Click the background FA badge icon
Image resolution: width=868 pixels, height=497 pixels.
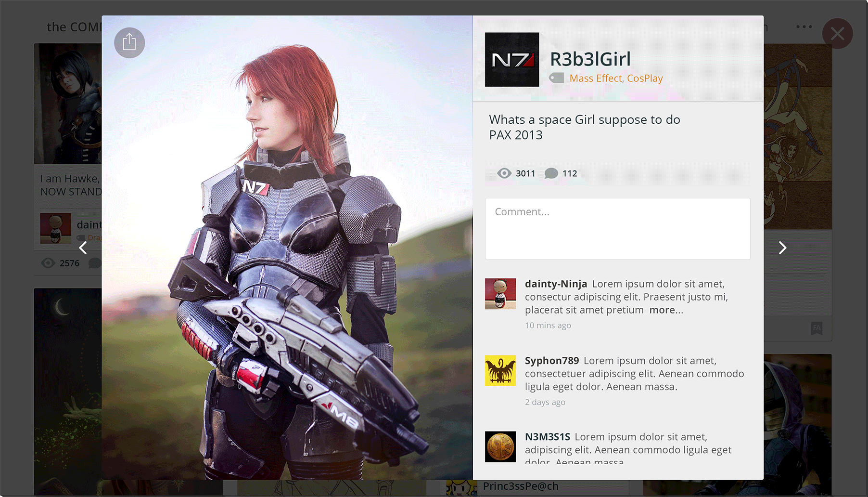[817, 328]
